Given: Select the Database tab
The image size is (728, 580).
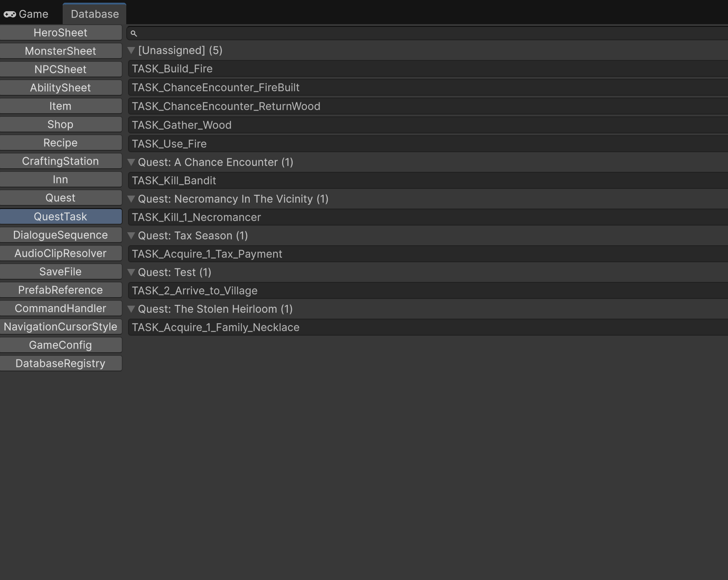Looking at the screenshot, I should coord(94,14).
